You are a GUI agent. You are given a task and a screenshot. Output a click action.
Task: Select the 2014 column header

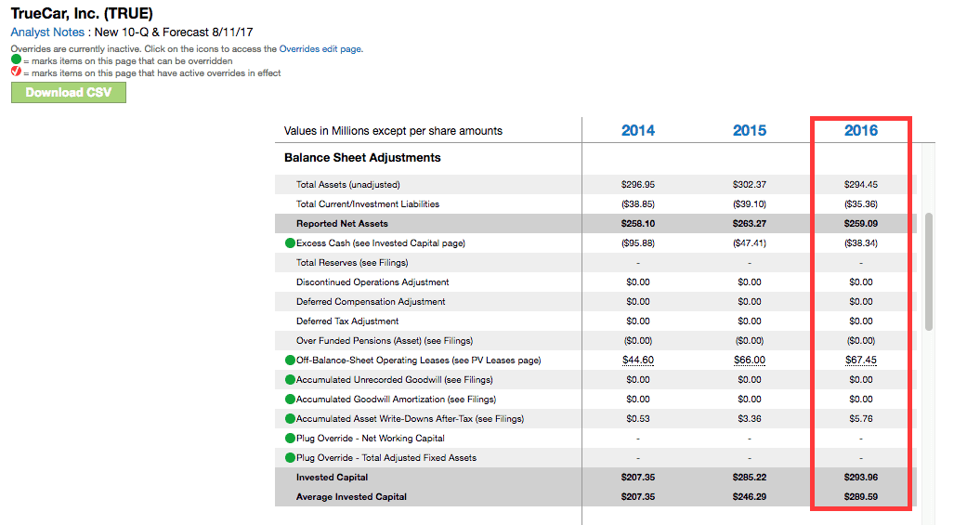[638, 131]
